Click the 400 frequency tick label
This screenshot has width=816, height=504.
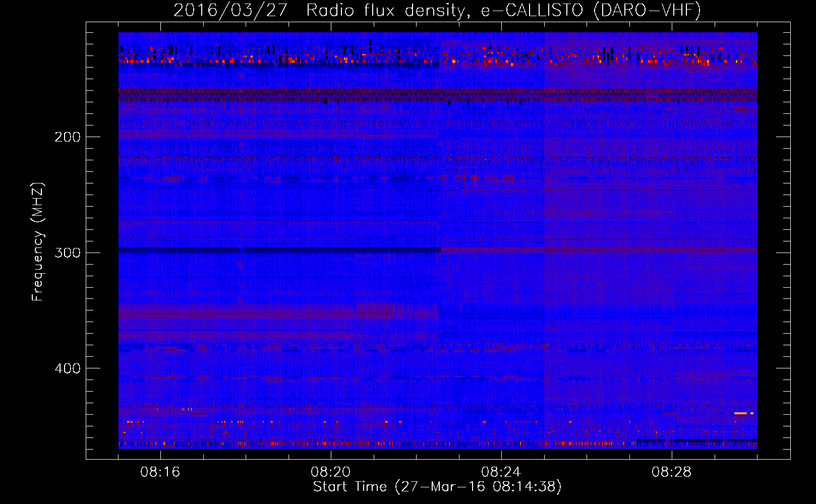68,368
